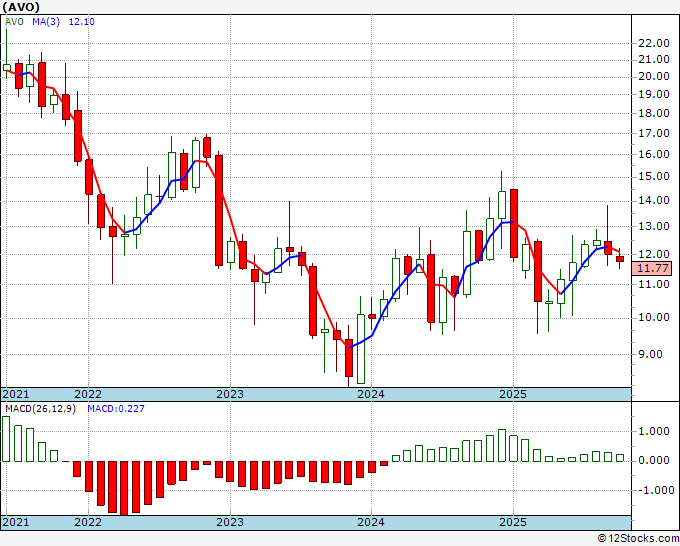
Task: Click the 12.00 price axis label
Action: (654, 254)
